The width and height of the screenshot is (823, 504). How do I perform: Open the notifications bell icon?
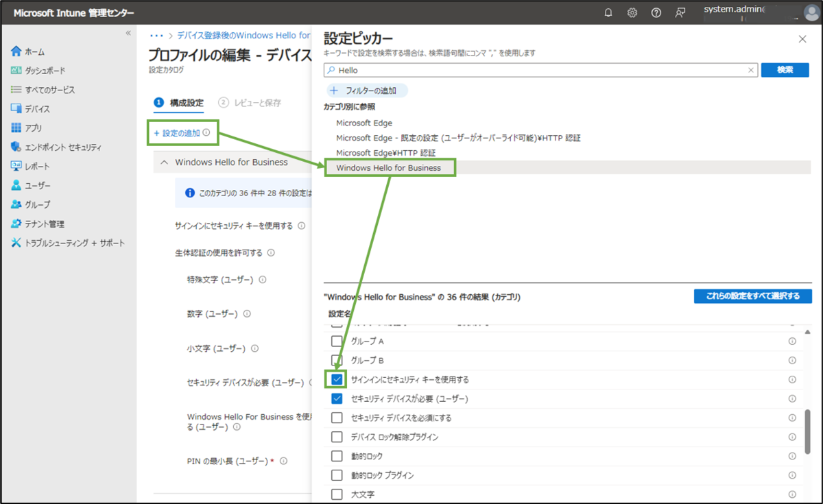608,12
